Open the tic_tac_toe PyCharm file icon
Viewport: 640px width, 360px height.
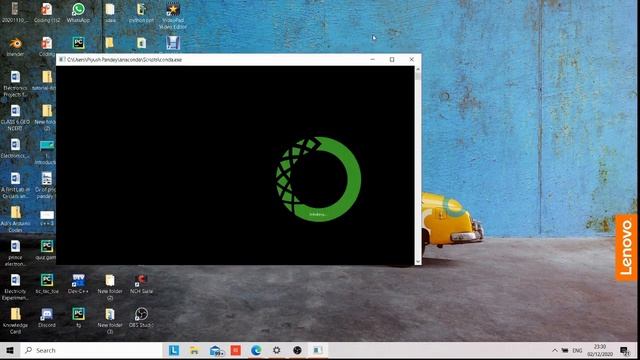click(47, 284)
